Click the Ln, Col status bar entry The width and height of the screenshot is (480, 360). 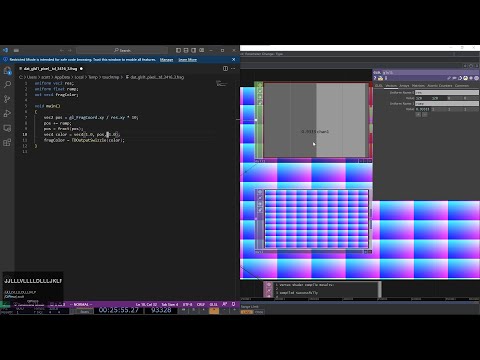point(146,304)
